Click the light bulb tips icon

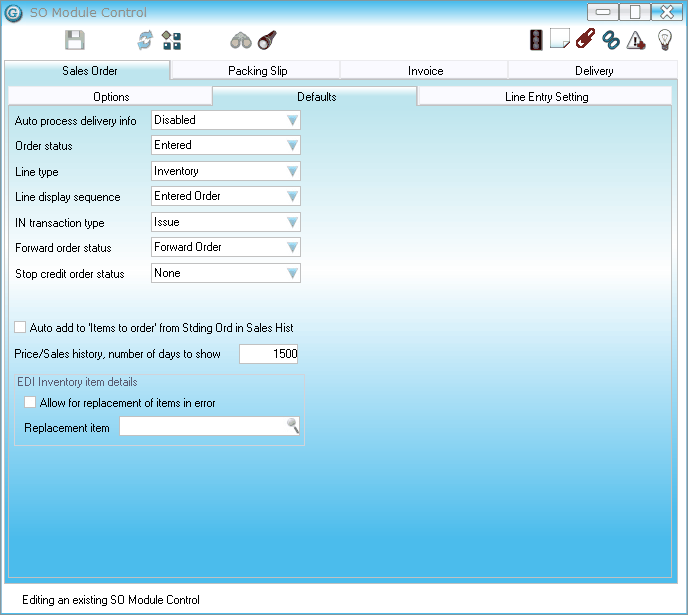665,40
